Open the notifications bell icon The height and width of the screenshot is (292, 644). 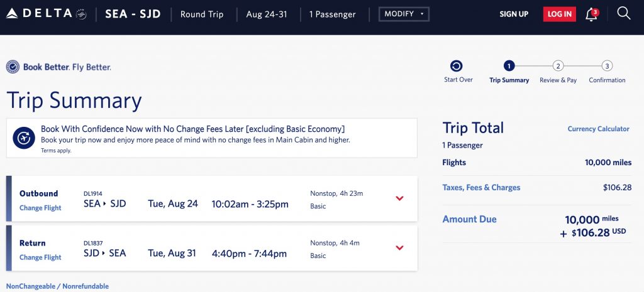(x=591, y=14)
